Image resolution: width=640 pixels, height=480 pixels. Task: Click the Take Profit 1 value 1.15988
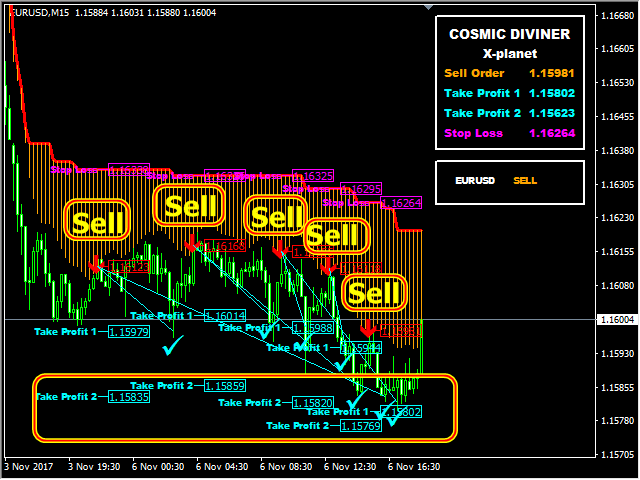(x=313, y=328)
